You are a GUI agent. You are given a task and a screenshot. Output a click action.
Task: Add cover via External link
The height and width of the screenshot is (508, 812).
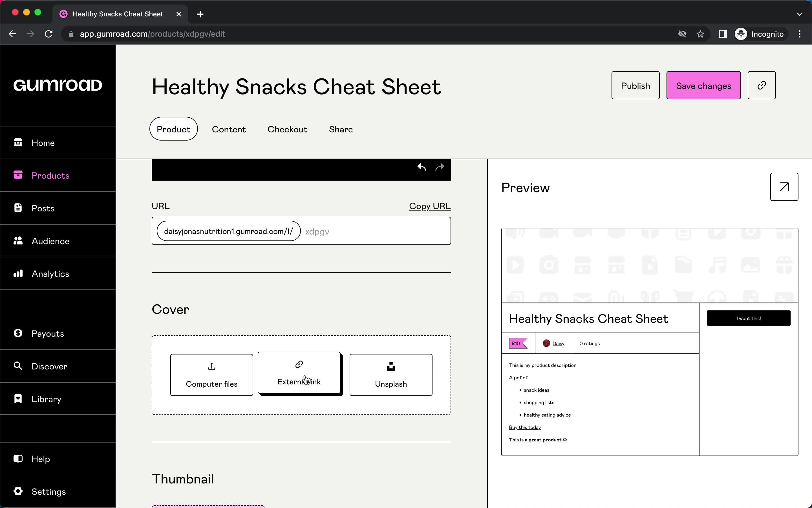click(x=299, y=373)
